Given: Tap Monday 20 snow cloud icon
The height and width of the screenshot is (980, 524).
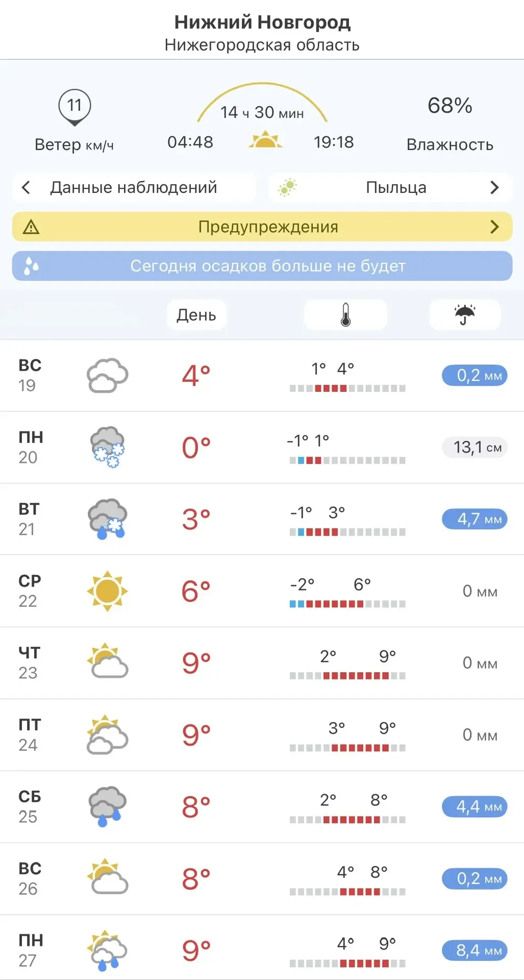Looking at the screenshot, I should (107, 447).
